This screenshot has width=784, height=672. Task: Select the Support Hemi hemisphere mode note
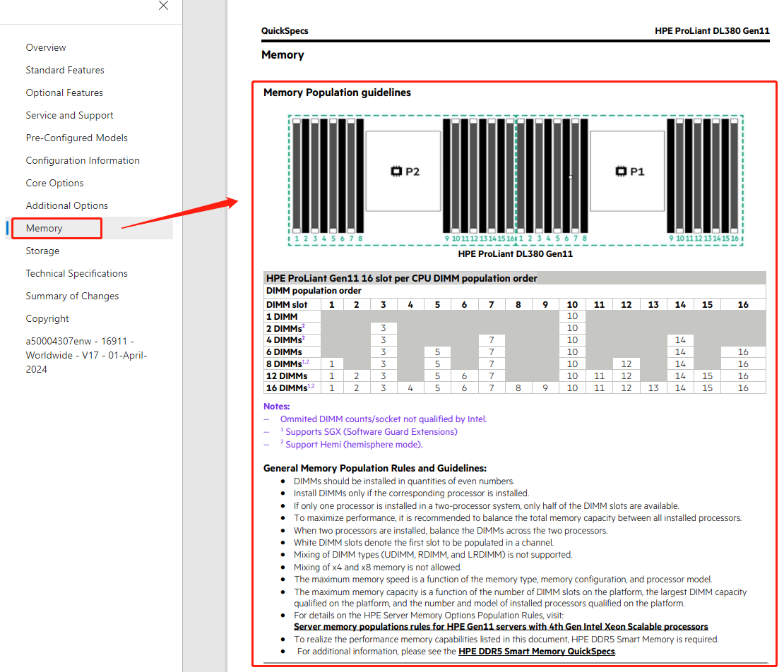click(352, 445)
